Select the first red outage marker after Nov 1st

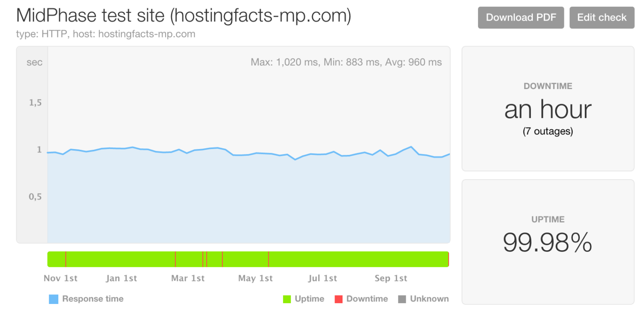66,259
